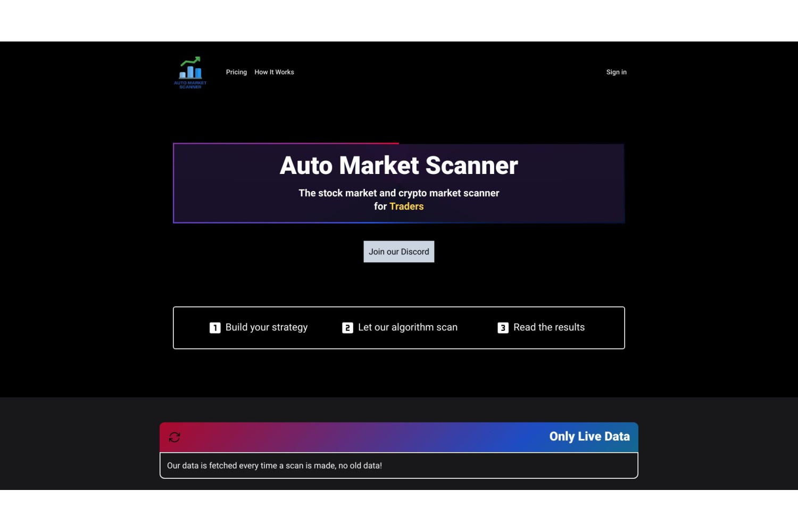Click the gradient Only Live Data banner
Screen dimensions: 798x532
point(399,437)
